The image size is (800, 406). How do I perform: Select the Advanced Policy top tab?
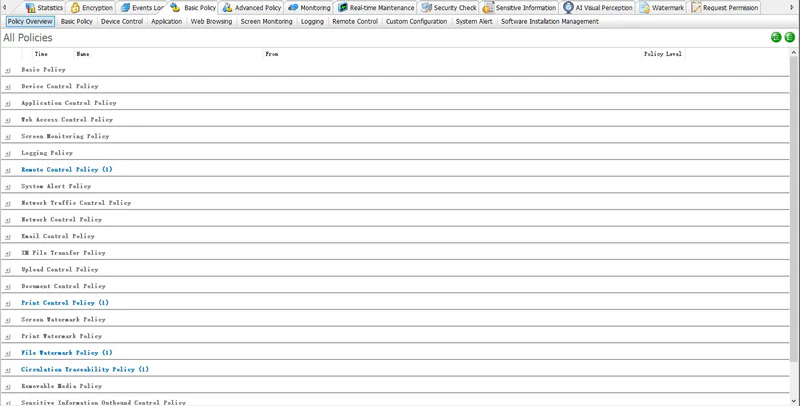[x=252, y=8]
